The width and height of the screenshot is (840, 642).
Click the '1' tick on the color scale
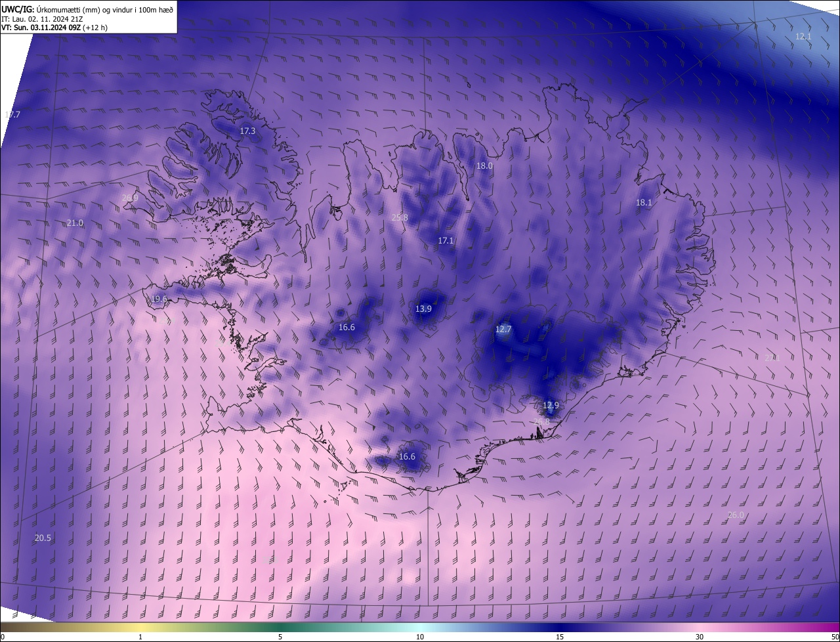pyautogui.click(x=140, y=637)
